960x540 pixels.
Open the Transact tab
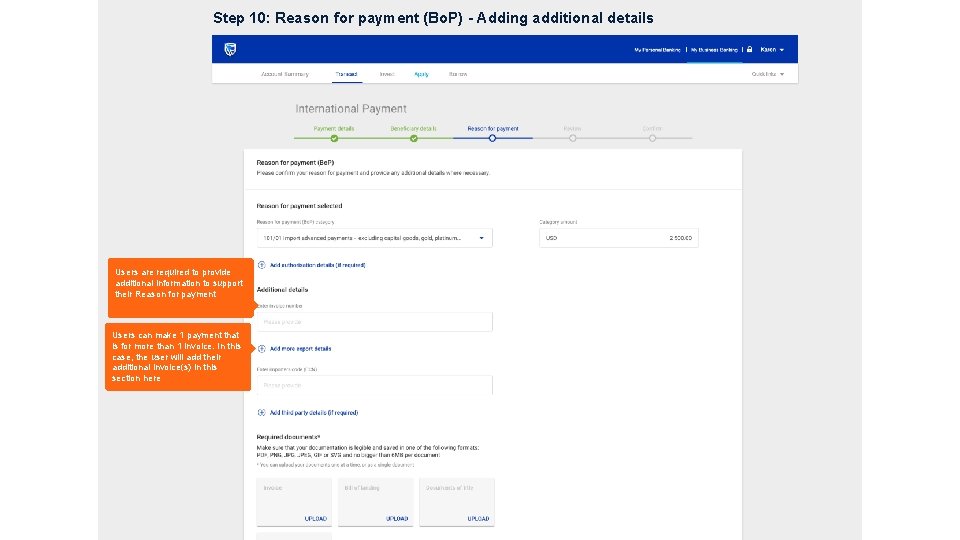346,74
